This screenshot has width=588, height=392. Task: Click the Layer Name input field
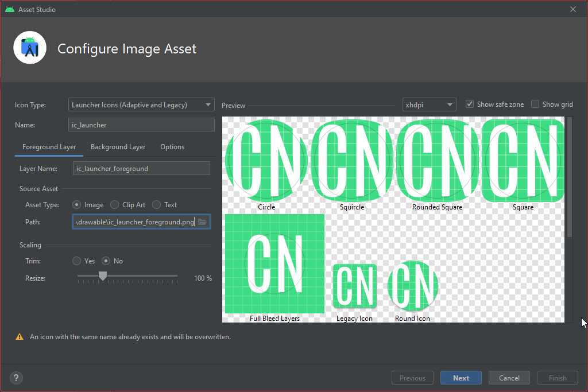[x=141, y=168]
